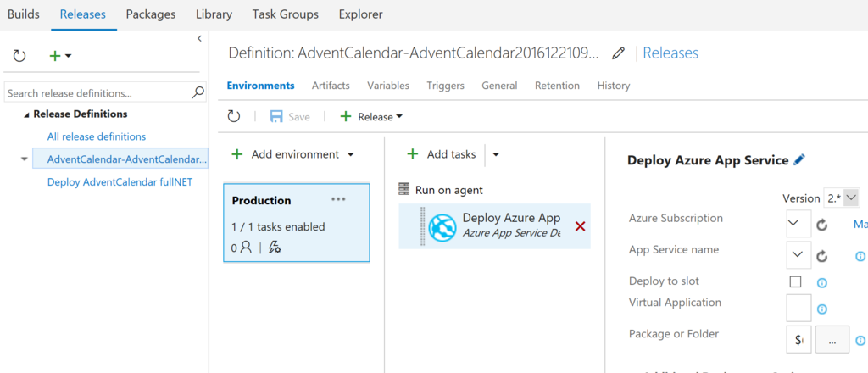Select the Retention tab
The height and width of the screenshot is (373, 868).
[557, 86]
